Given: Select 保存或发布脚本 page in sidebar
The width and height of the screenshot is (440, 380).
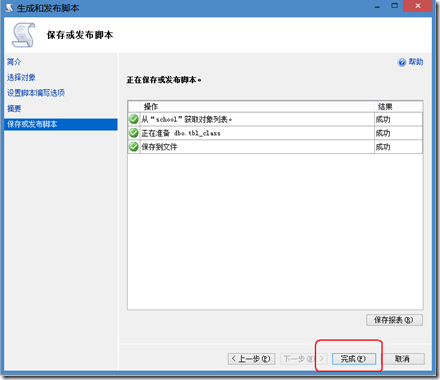Looking at the screenshot, I should pos(61,124).
